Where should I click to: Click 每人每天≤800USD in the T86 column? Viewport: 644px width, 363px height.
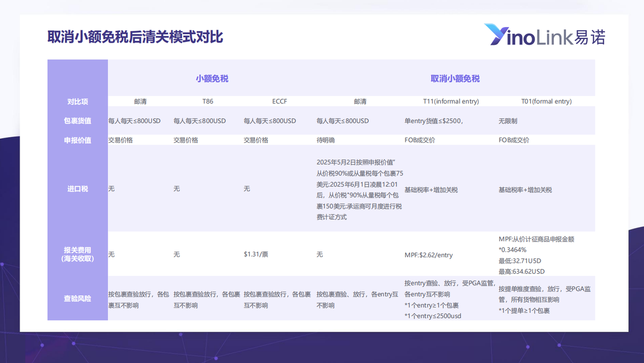(200, 121)
